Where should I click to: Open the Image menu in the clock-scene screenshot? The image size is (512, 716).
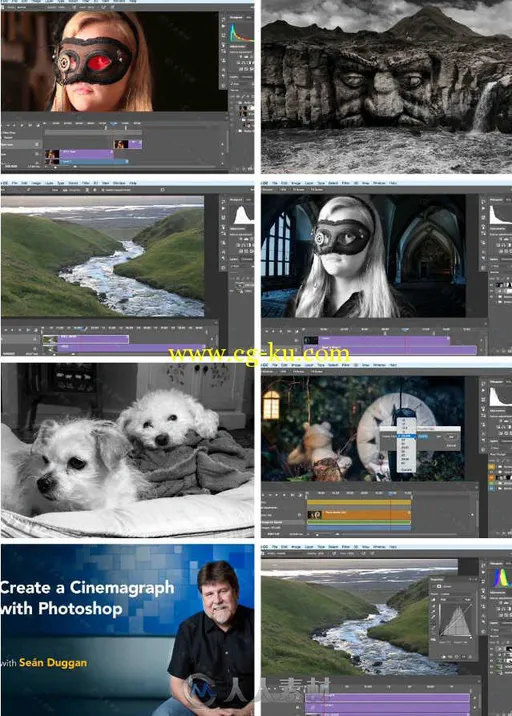coord(297,365)
